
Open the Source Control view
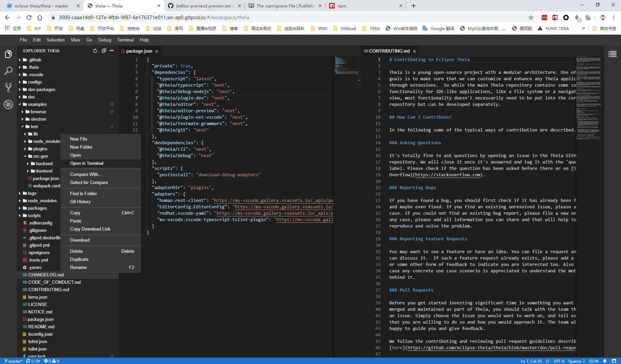pyautogui.click(x=8, y=87)
